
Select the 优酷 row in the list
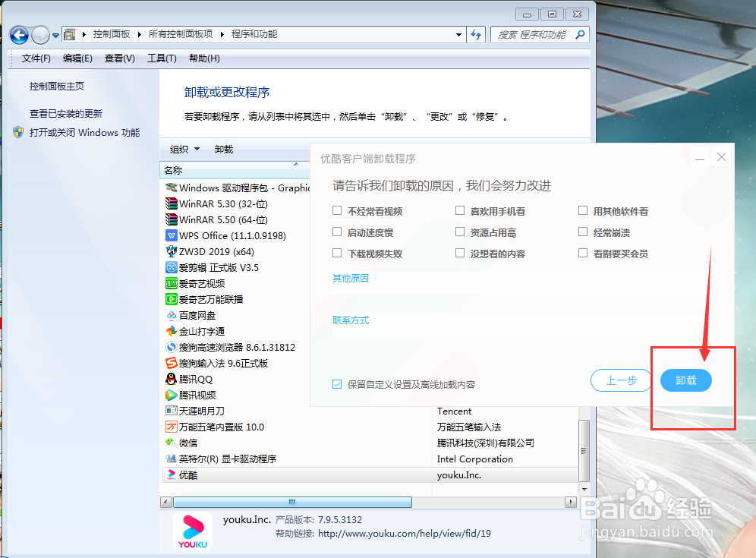click(370, 475)
